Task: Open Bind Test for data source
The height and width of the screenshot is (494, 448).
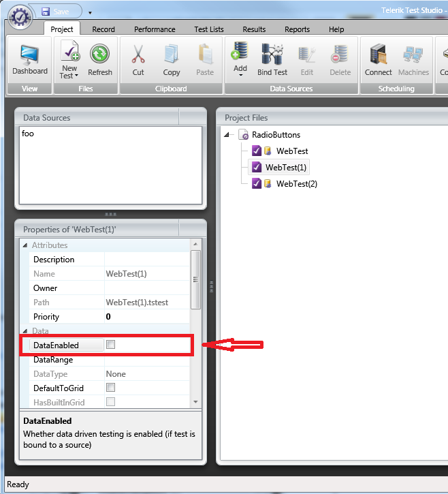Action: [x=272, y=60]
